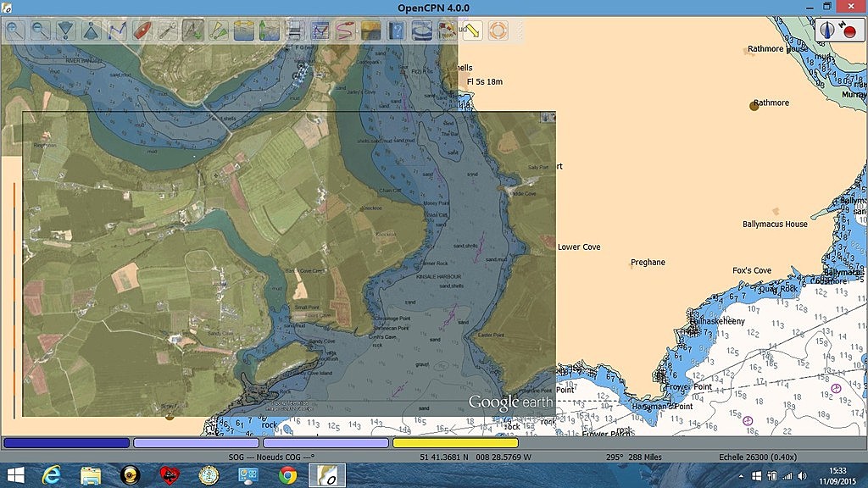Viewport: 868px width, 488px height.
Task: Show tidal currents overlay
Action: pyautogui.click(x=244, y=30)
